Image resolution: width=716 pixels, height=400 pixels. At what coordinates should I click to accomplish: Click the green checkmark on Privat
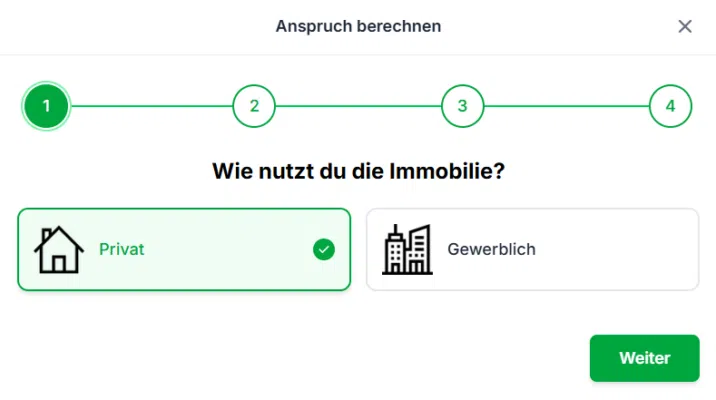pyautogui.click(x=323, y=249)
